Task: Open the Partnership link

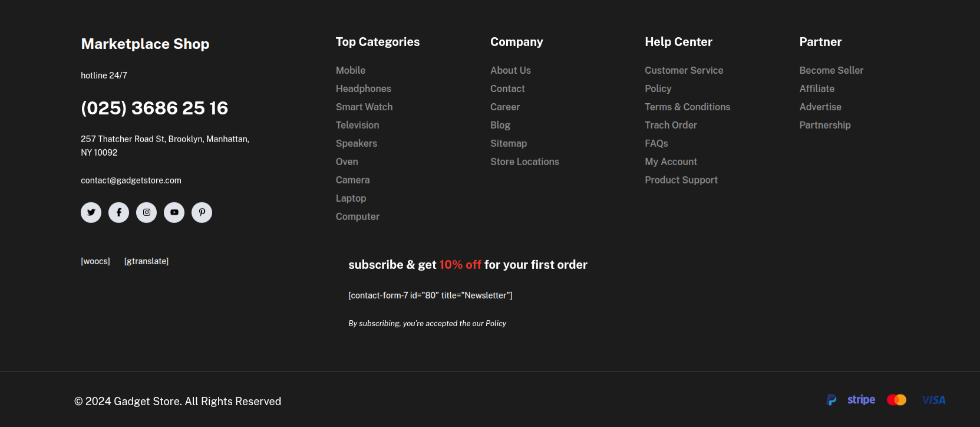Action: tap(824, 125)
